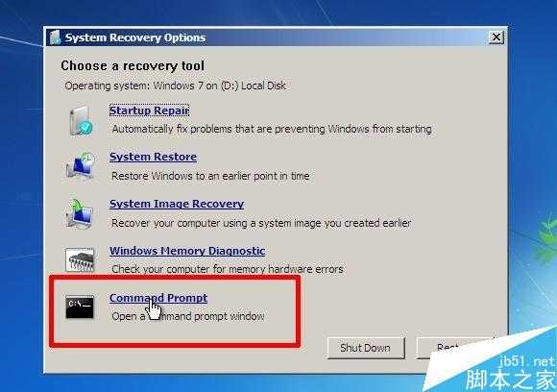Click the Shut Down button

click(366, 348)
